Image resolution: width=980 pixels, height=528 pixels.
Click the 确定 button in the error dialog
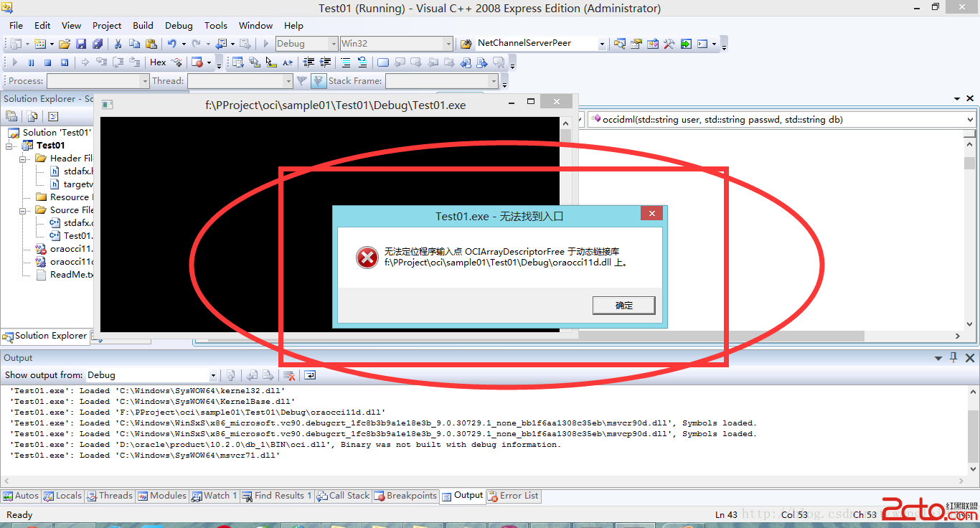pos(623,306)
